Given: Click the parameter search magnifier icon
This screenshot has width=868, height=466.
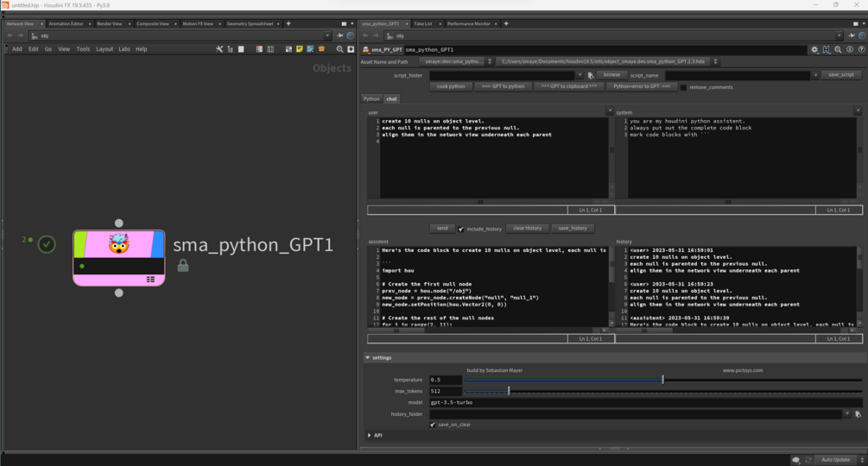Looking at the screenshot, I should click(838, 50).
